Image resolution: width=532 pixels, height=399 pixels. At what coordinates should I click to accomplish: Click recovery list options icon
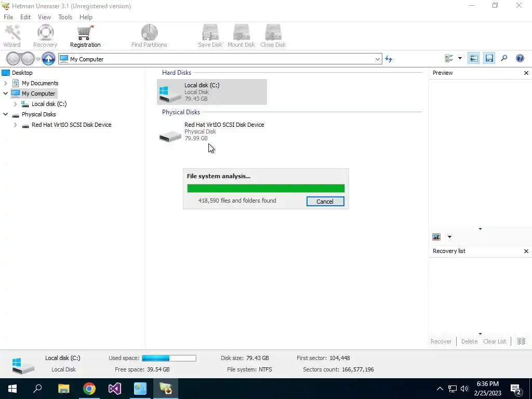pyautogui.click(x=521, y=341)
